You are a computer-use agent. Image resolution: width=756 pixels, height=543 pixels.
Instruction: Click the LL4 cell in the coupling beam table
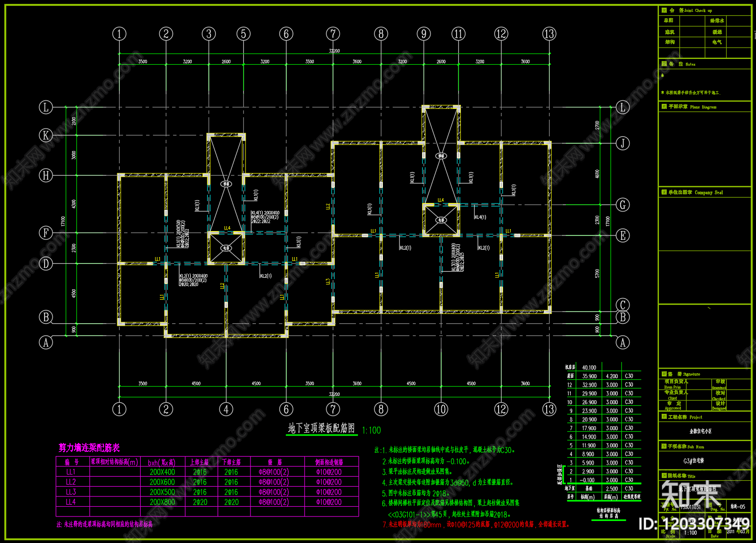71,502
